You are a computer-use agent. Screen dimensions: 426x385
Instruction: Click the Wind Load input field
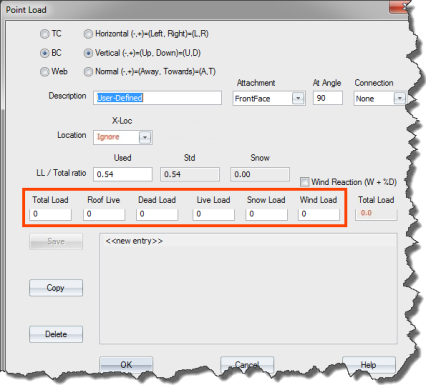pyautogui.click(x=319, y=214)
